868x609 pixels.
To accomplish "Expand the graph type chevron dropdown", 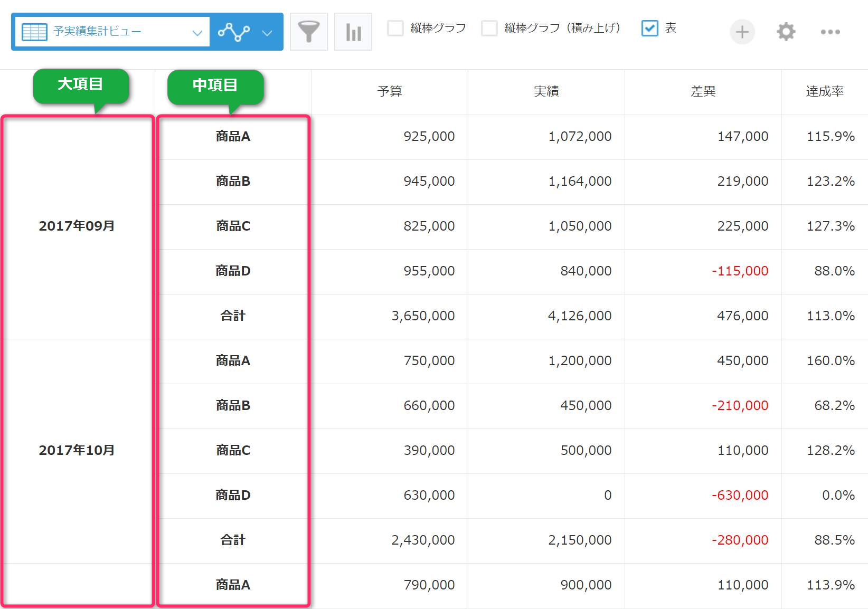I will (x=267, y=33).
